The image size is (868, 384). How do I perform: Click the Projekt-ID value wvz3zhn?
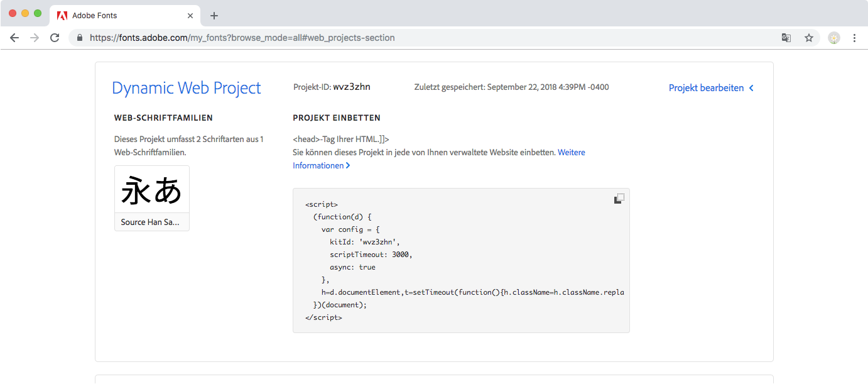point(352,87)
